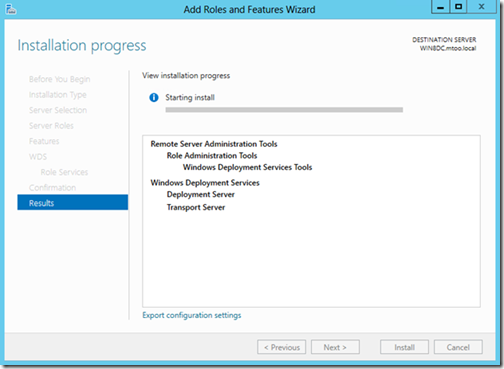504x369 pixels.
Task: Click the Installation progress heading
Action: (82, 46)
